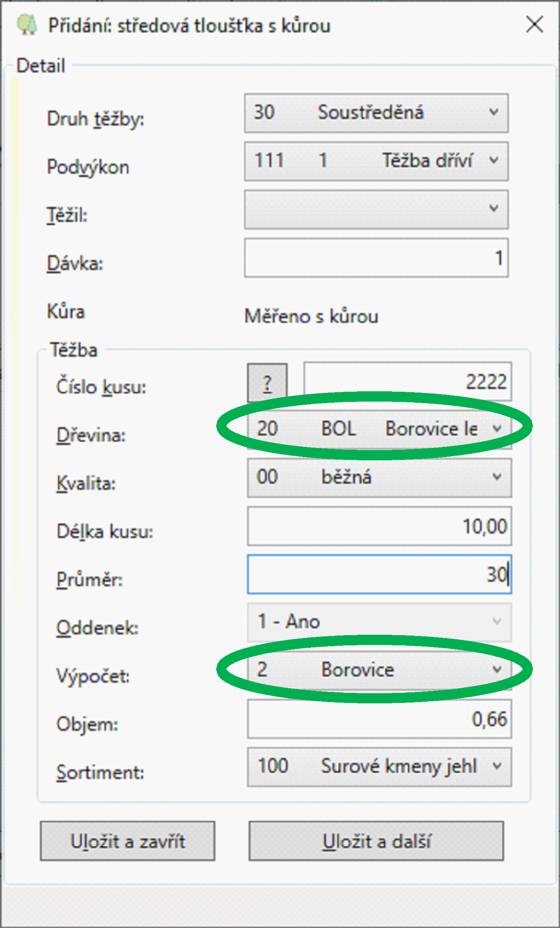This screenshot has width=560, height=928.
Task: Expand the Výpočet Borovice dropdown
Action: tap(379, 670)
